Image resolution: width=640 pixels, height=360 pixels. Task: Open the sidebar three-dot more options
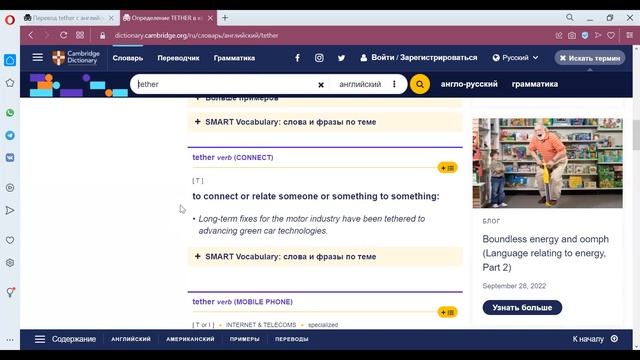[10, 340]
